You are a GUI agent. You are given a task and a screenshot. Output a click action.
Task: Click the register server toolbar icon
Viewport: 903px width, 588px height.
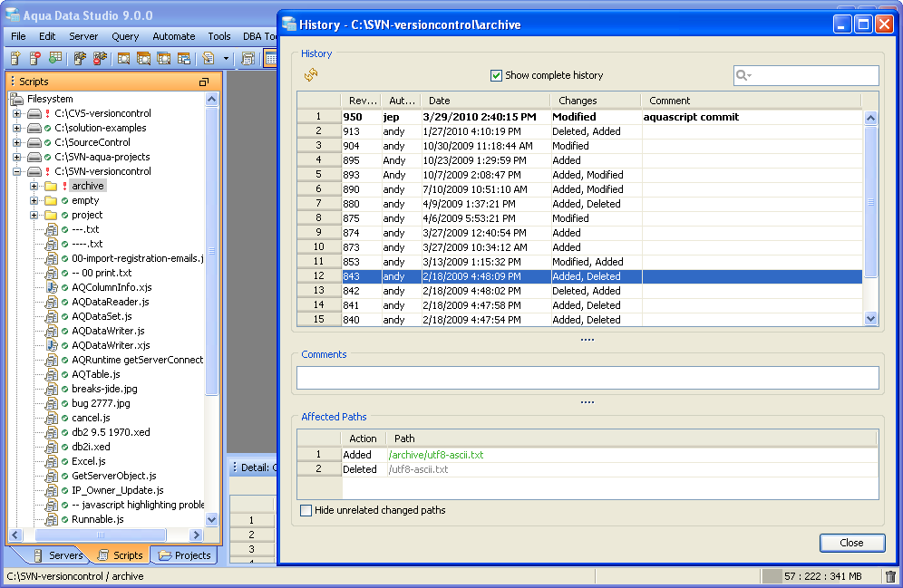15,59
